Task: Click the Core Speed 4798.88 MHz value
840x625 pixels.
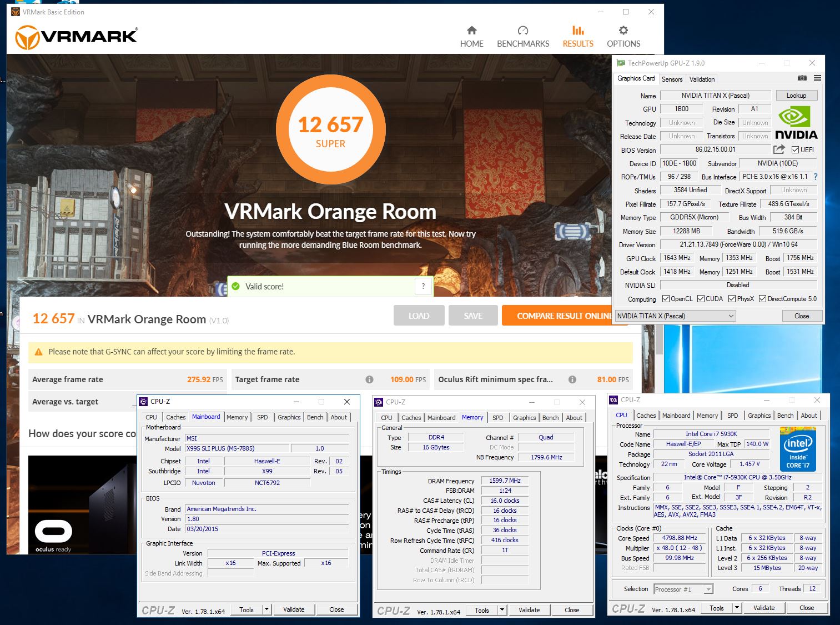Action: pyautogui.click(x=680, y=538)
